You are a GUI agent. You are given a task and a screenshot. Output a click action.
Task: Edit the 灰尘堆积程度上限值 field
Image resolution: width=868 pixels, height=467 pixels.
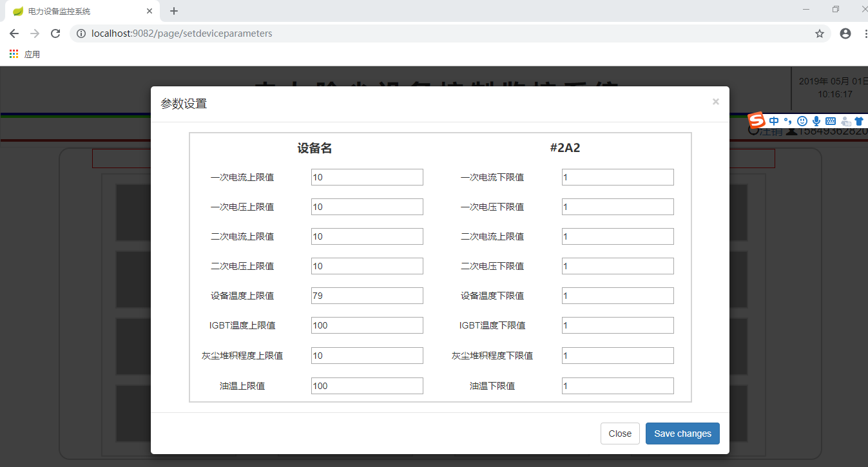(x=367, y=356)
